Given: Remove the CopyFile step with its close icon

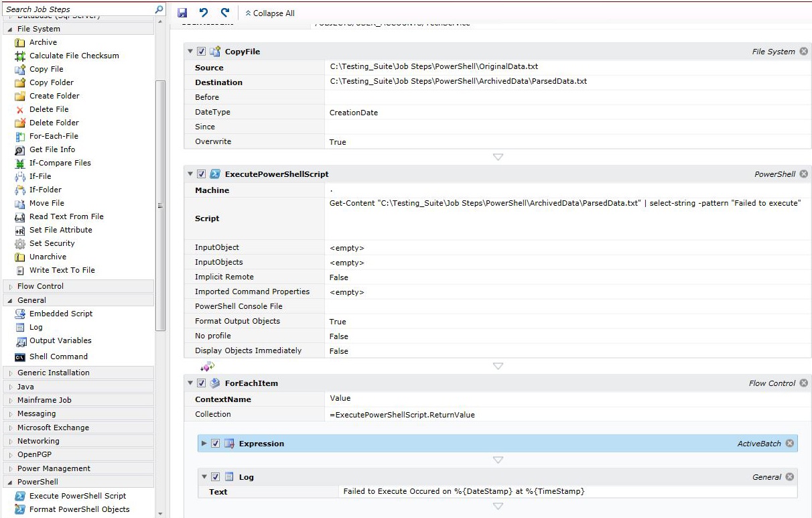Looking at the screenshot, I should point(803,52).
